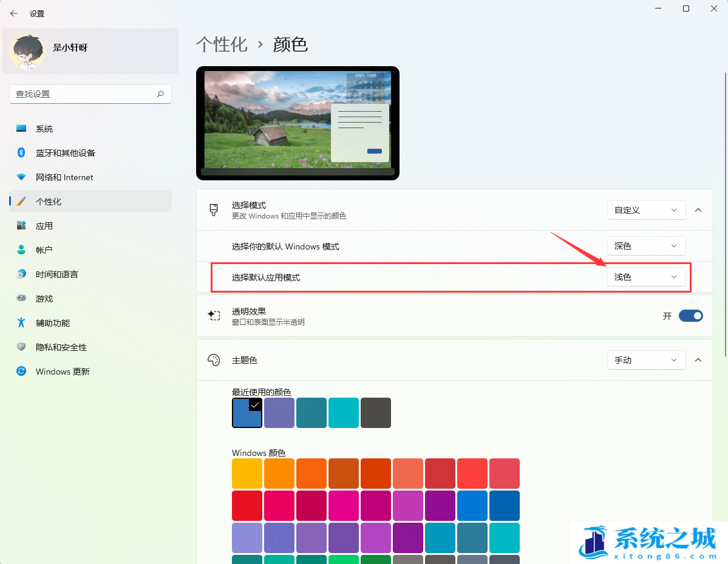Viewport: 728px width, 564px height.
Task: Click the 选择默认应用模式 row label
Action: (x=265, y=277)
